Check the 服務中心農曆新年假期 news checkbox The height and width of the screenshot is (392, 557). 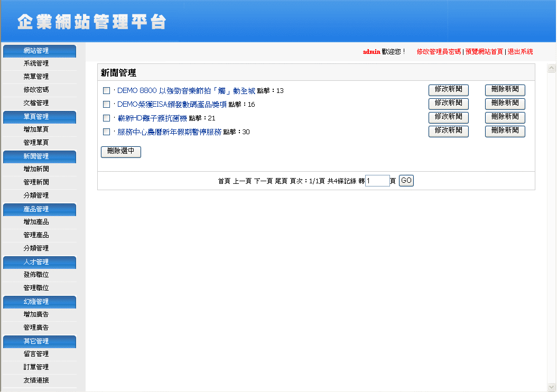coord(106,132)
